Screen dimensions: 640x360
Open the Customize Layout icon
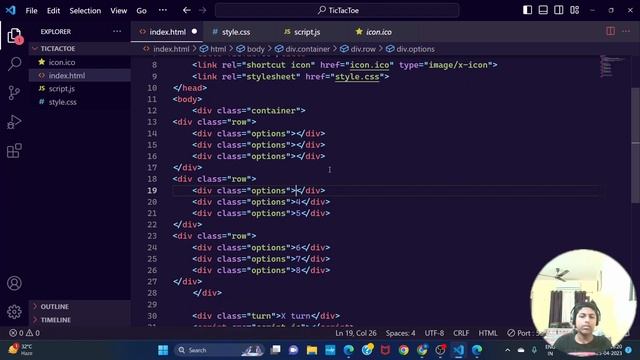click(575, 10)
